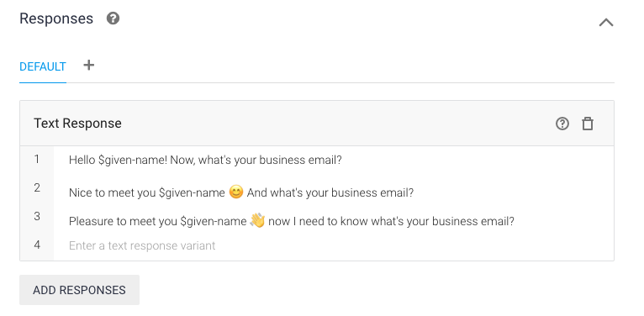Select line number 3 in the response list
Image resolution: width=644 pixels, height=316 pixels.
37,216
